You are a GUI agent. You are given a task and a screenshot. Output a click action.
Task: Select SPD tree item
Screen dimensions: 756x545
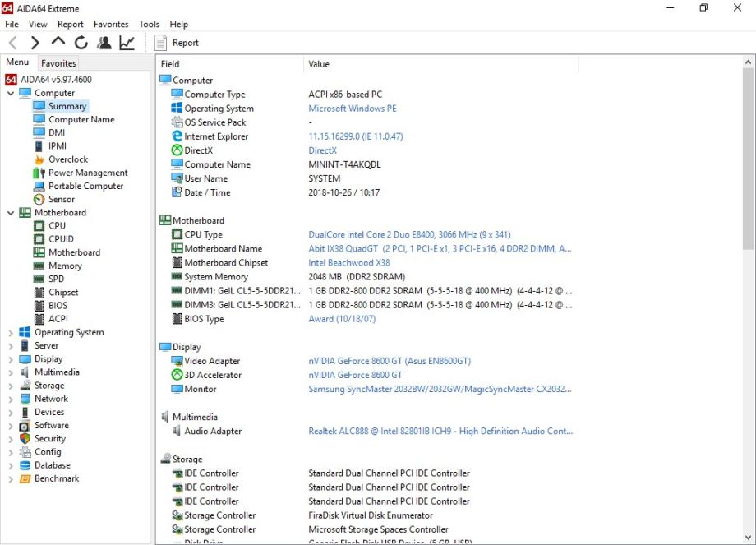(56, 279)
